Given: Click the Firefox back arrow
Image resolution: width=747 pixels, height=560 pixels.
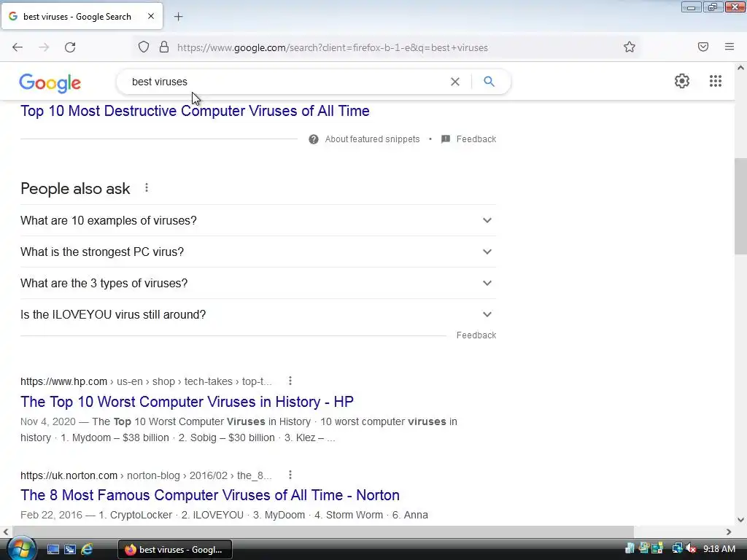Looking at the screenshot, I should pos(18,47).
